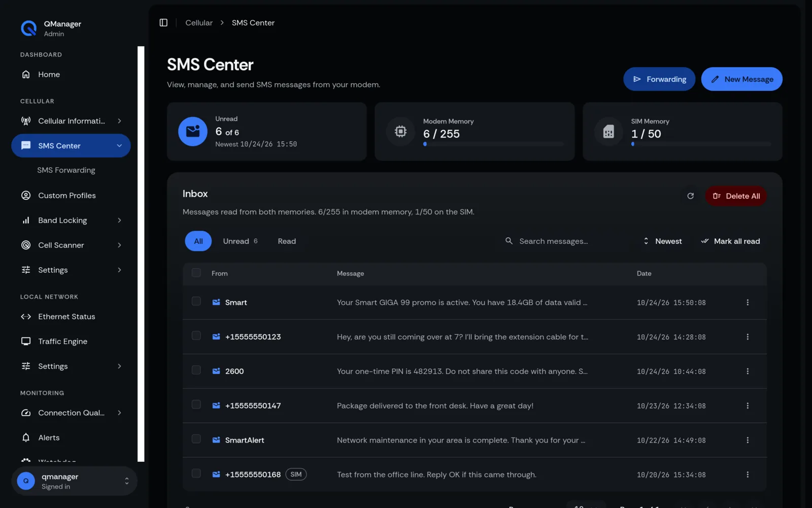Select the +15555550123 message checkbox

pyautogui.click(x=196, y=336)
